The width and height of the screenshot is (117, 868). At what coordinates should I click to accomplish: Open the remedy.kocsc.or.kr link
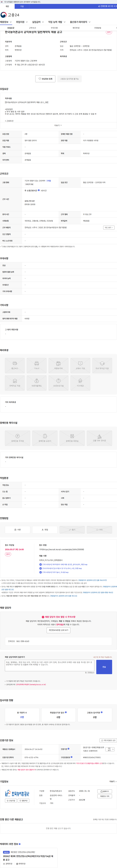pyautogui.click(x=31, y=684)
